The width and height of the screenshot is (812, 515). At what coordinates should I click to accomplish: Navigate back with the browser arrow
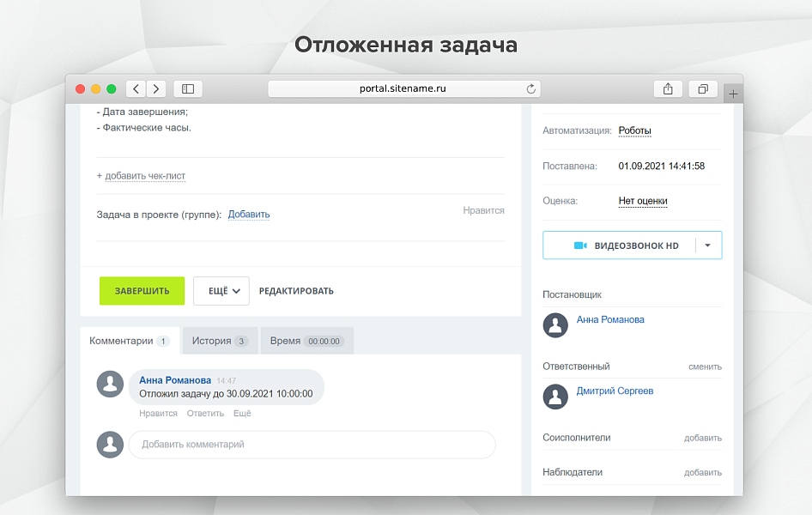135,88
